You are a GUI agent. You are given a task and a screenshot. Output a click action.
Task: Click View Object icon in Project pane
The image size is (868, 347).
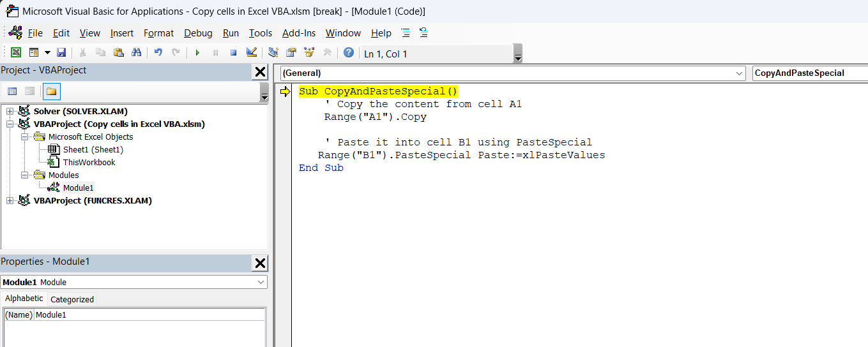click(30, 91)
